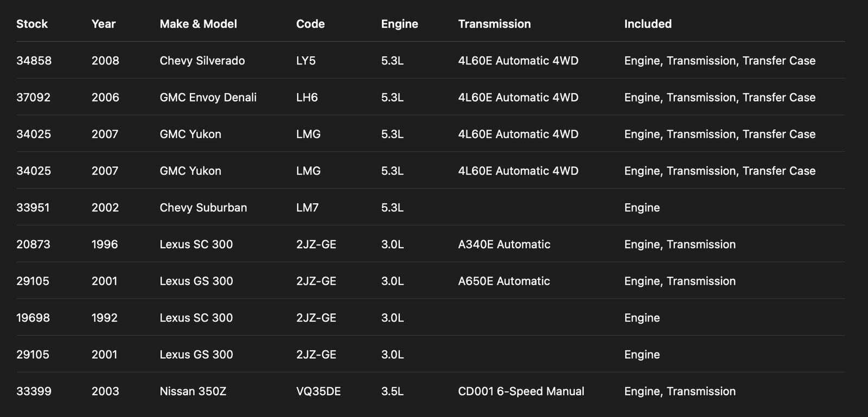The image size is (868, 417).
Task: Select the Transmission column header
Action: pyautogui.click(x=494, y=24)
